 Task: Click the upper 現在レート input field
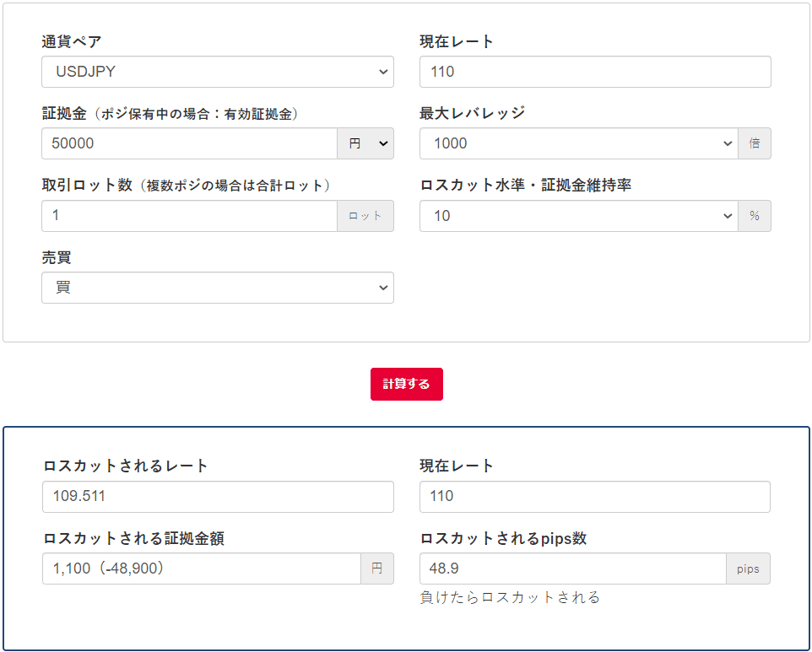[x=594, y=72]
